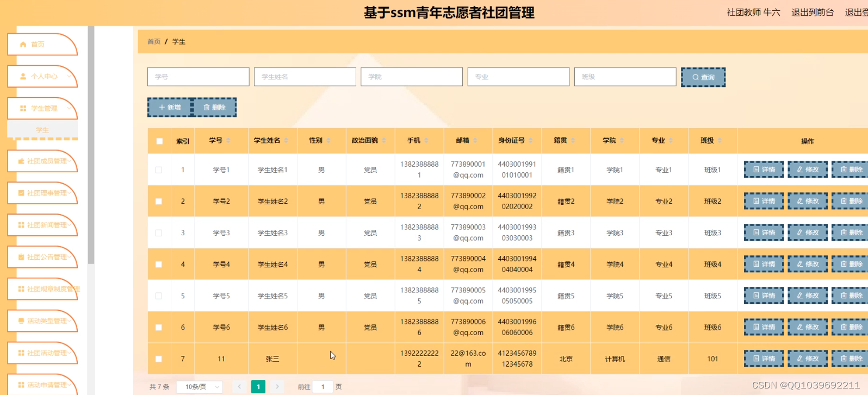Expand the 社团活动管理 menu
This screenshot has height=395, width=868.
pos(42,353)
